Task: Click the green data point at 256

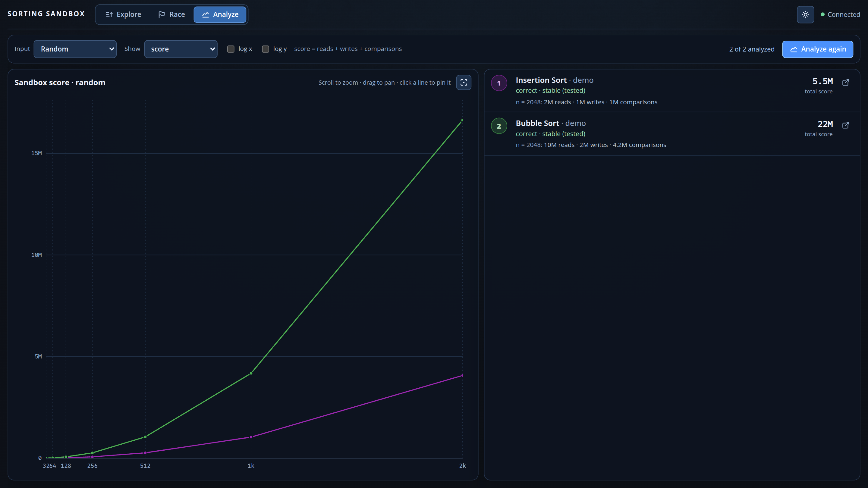Action: [x=92, y=453]
